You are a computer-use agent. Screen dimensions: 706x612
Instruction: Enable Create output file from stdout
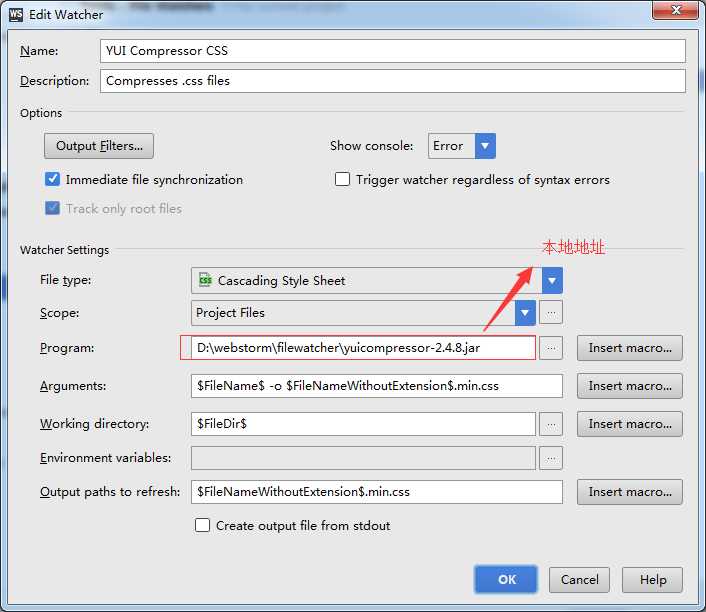coord(202,525)
